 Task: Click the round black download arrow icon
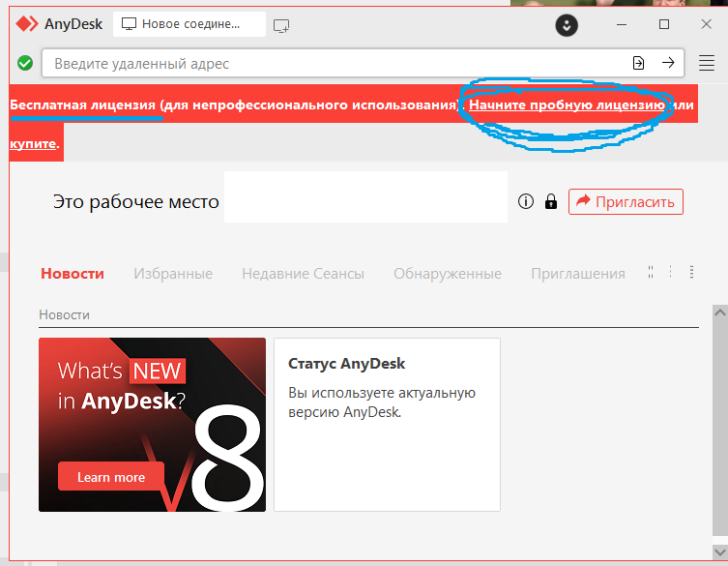pyautogui.click(x=567, y=25)
